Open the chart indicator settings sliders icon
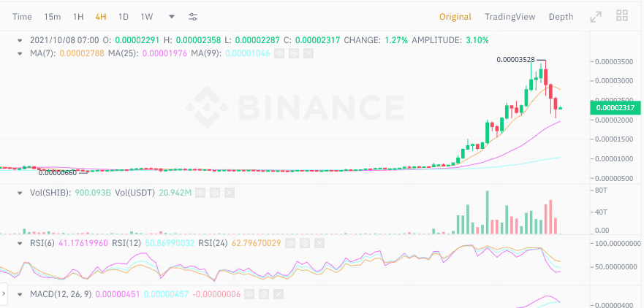Viewport: 644px width, 308px height. click(193, 17)
